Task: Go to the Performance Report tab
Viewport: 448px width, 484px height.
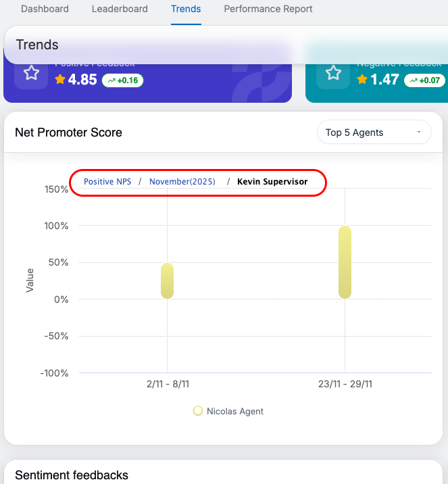Action: [x=268, y=9]
